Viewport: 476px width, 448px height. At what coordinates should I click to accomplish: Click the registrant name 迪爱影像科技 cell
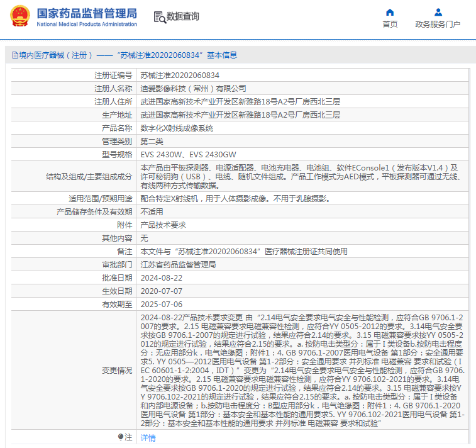tap(302, 88)
